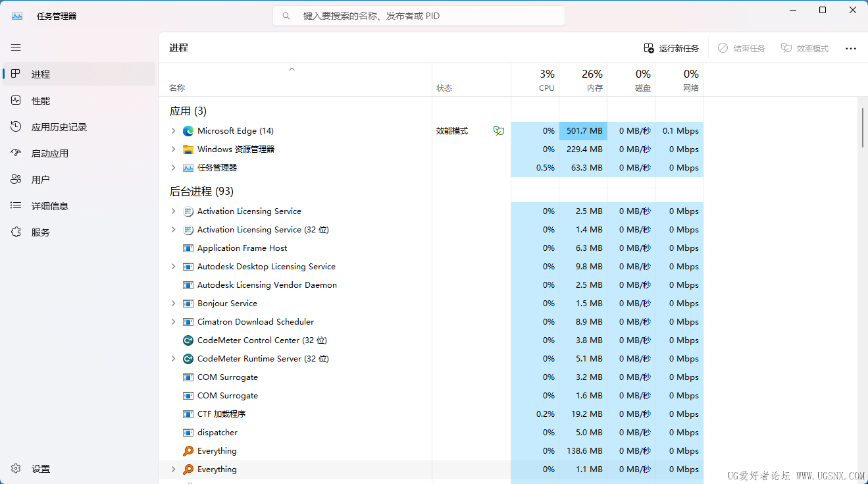The height and width of the screenshot is (484, 868).
Task: Click 运行新任务 button
Action: (671, 48)
